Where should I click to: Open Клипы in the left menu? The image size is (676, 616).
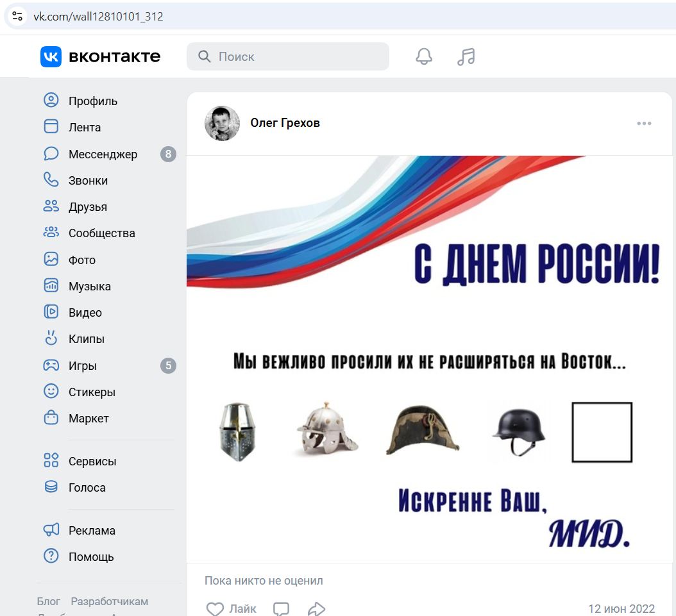click(87, 339)
